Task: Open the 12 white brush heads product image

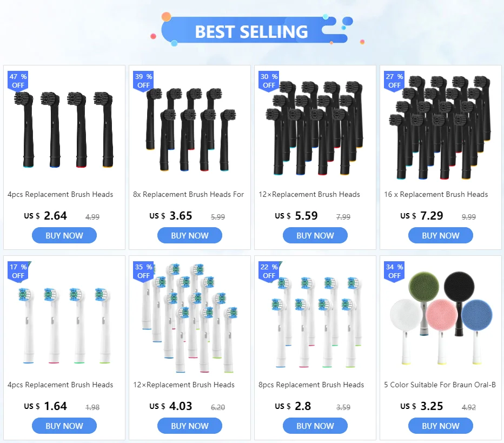Action: point(190,318)
